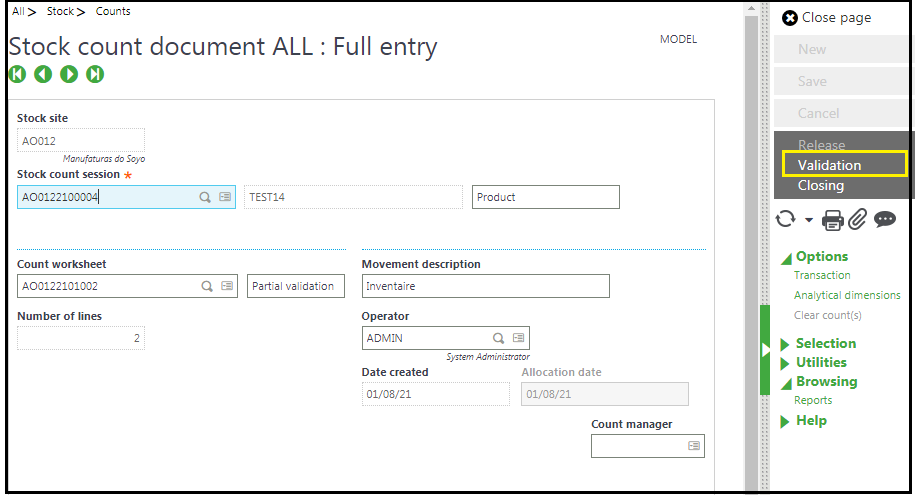The height and width of the screenshot is (495, 915).
Task: Click the Stock site AO012 field
Action: tap(81, 141)
